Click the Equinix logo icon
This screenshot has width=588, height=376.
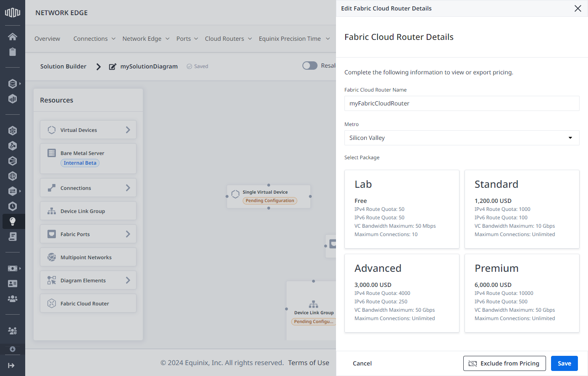click(13, 12)
